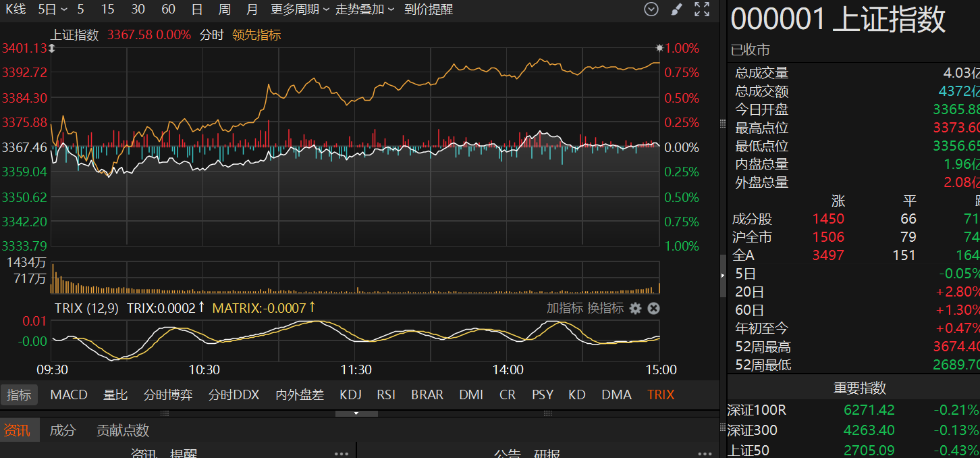The height and width of the screenshot is (458, 980).
Task: Click the vertical axis scale arrow near 3401.13
Action: 51,48
